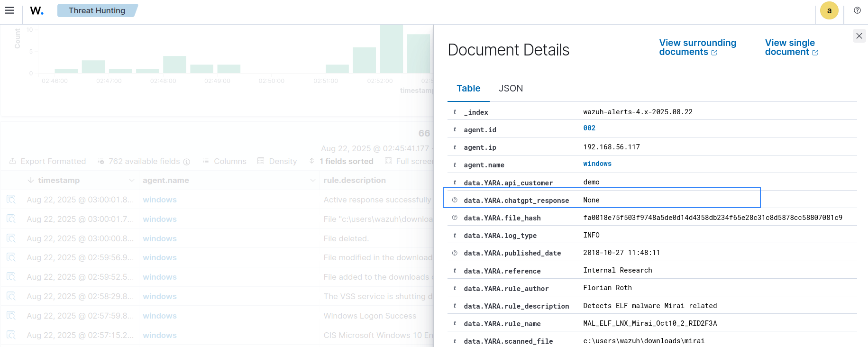Click the Export Formatted button
This screenshot has width=868, height=347.
pos(48,161)
